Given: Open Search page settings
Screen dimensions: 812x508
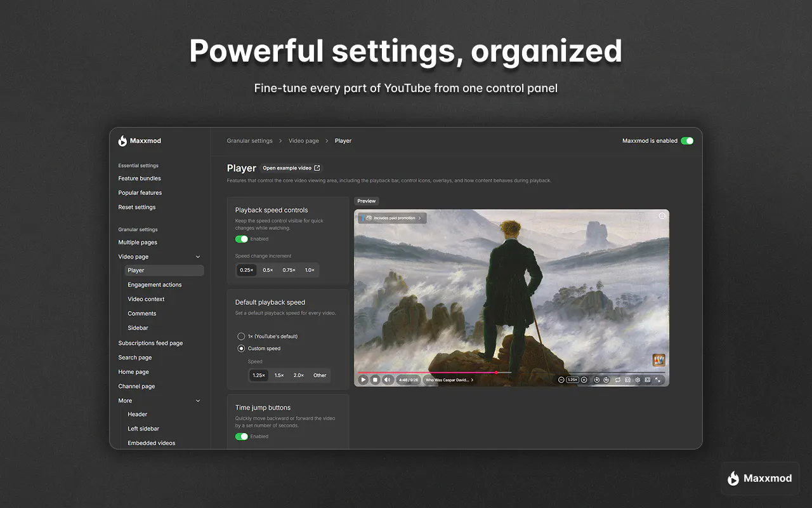Looking at the screenshot, I should click(x=135, y=358).
